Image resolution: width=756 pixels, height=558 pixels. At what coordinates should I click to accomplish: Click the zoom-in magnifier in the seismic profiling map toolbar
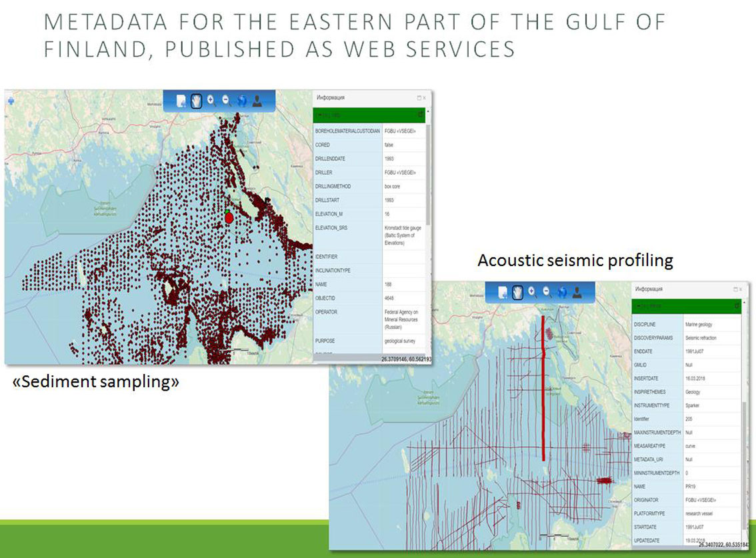[532, 292]
